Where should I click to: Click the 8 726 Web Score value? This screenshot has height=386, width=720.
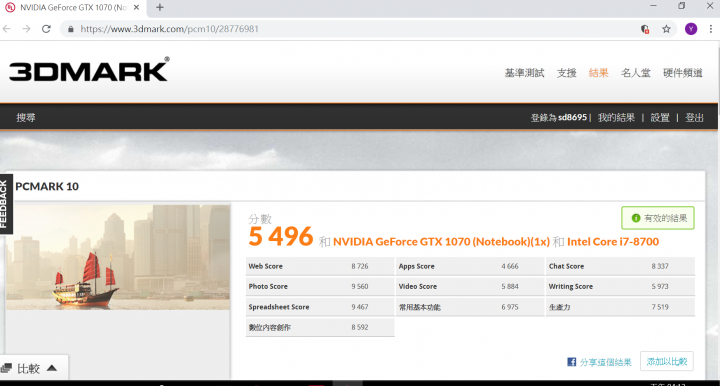tap(360, 266)
